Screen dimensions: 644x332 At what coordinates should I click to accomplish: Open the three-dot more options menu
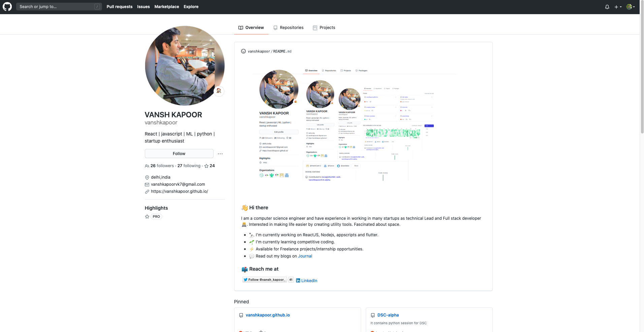tap(220, 154)
